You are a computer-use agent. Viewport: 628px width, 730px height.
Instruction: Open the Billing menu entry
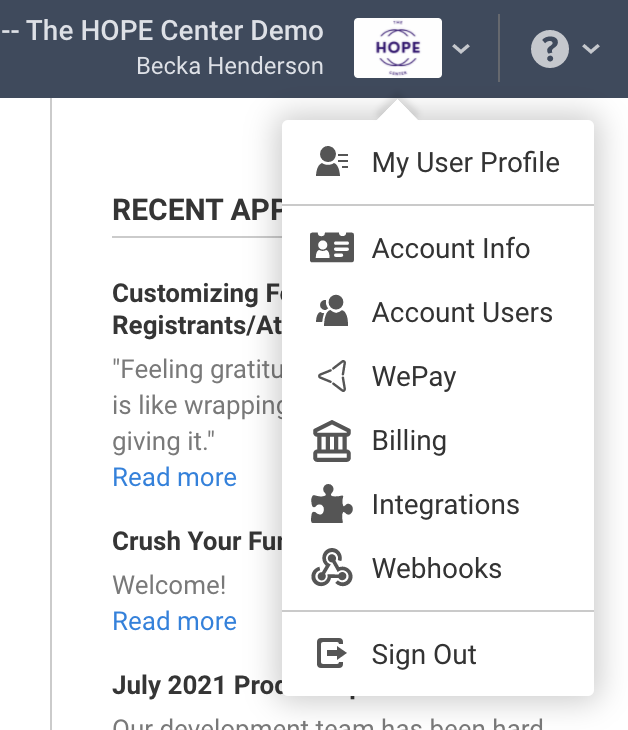coord(409,441)
